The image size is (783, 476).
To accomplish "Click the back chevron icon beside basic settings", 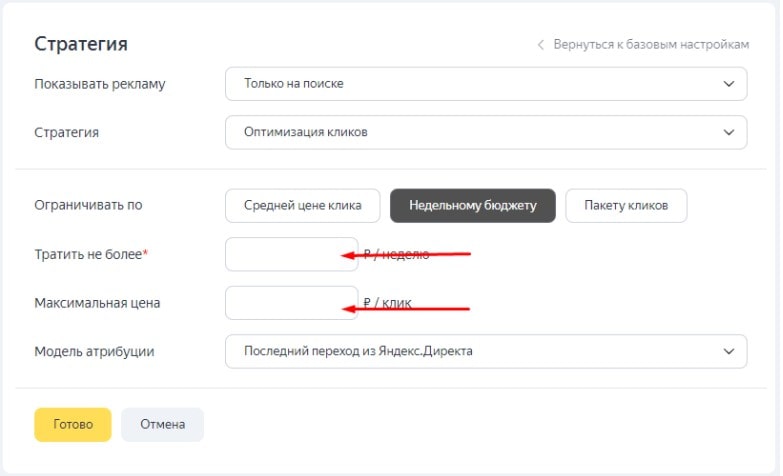I will (x=541, y=45).
